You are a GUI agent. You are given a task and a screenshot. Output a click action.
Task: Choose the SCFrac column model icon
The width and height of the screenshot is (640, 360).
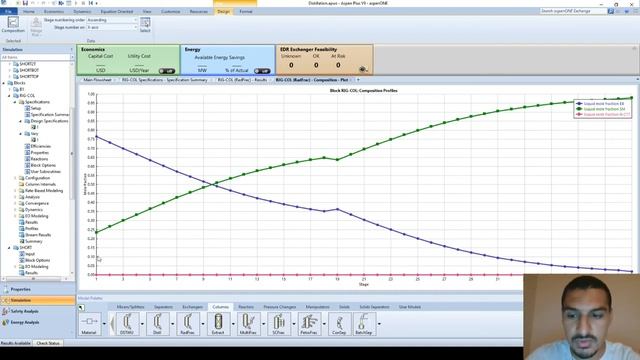coord(278,324)
